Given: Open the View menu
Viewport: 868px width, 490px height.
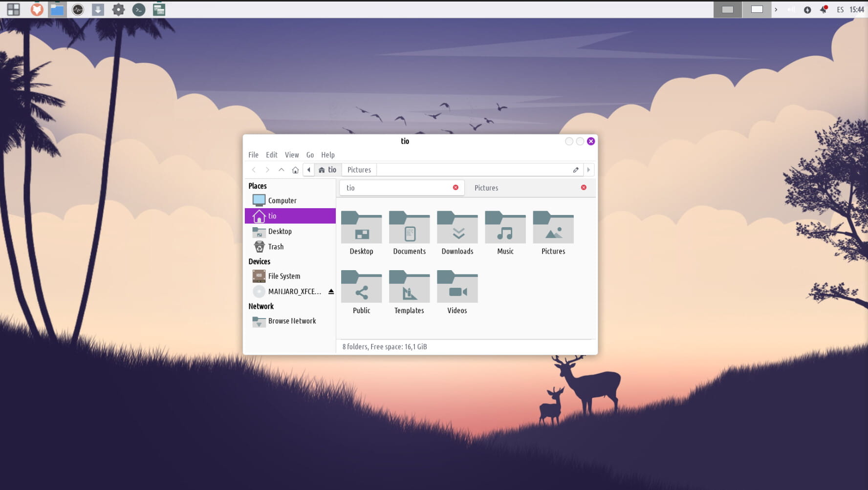Looking at the screenshot, I should [291, 155].
